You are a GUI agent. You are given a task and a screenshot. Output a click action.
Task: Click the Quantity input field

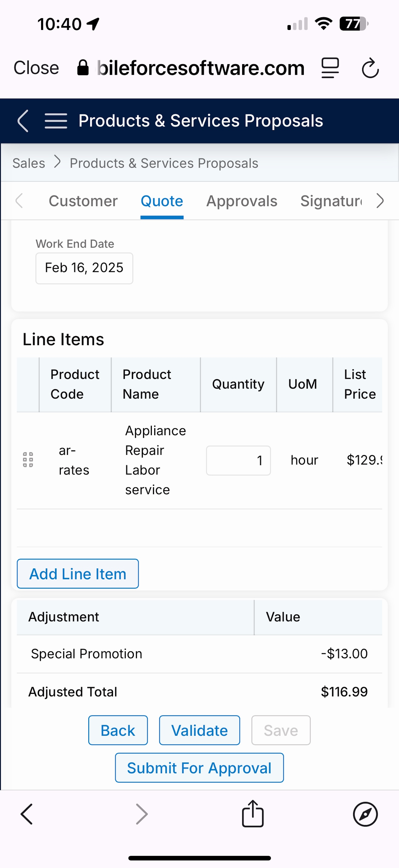(238, 460)
